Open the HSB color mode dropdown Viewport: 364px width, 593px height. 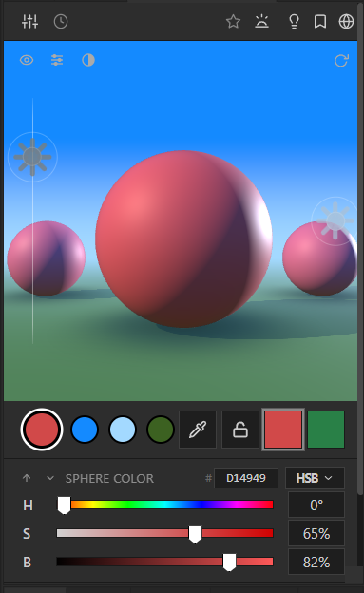tap(315, 478)
